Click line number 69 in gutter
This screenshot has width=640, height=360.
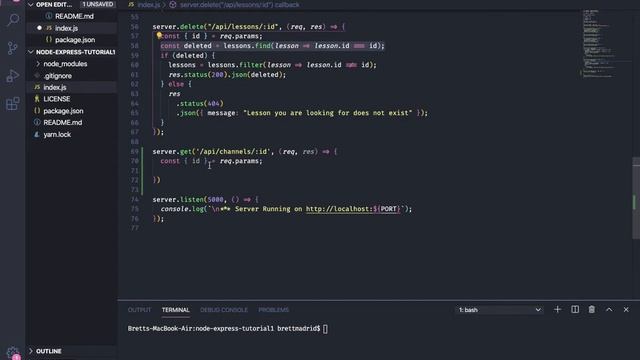pos(134,151)
